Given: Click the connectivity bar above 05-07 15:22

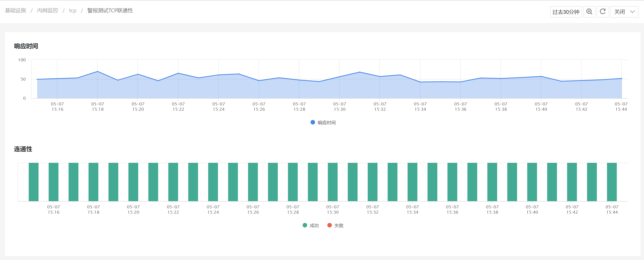Looking at the screenshot, I should (173, 182).
